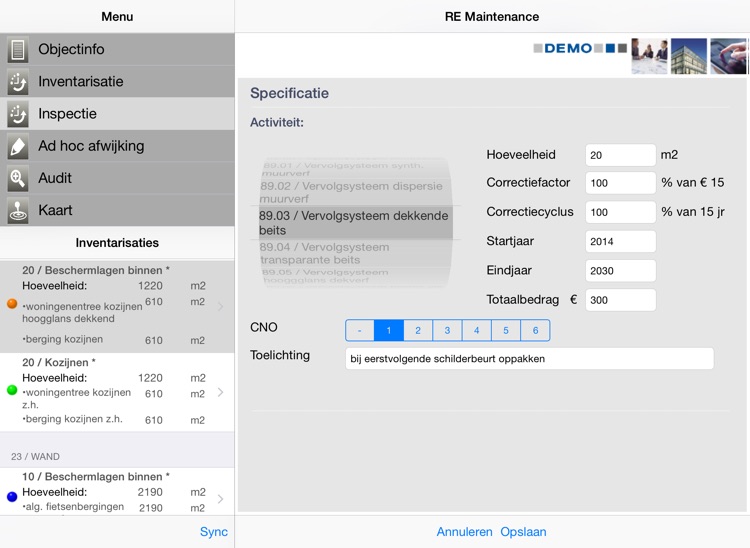Image resolution: width=750 pixels, height=548 pixels.
Task: Tap the Inventarisaties list header
Action: 117,243
